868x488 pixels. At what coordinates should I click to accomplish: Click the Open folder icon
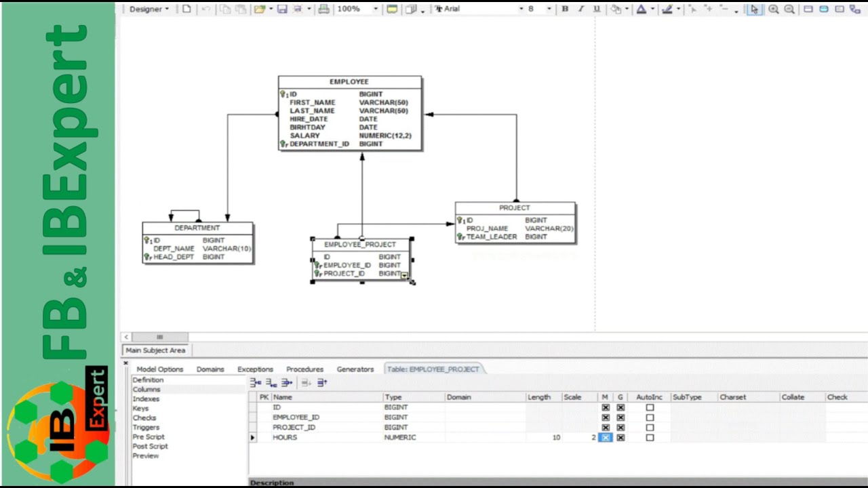tap(260, 9)
